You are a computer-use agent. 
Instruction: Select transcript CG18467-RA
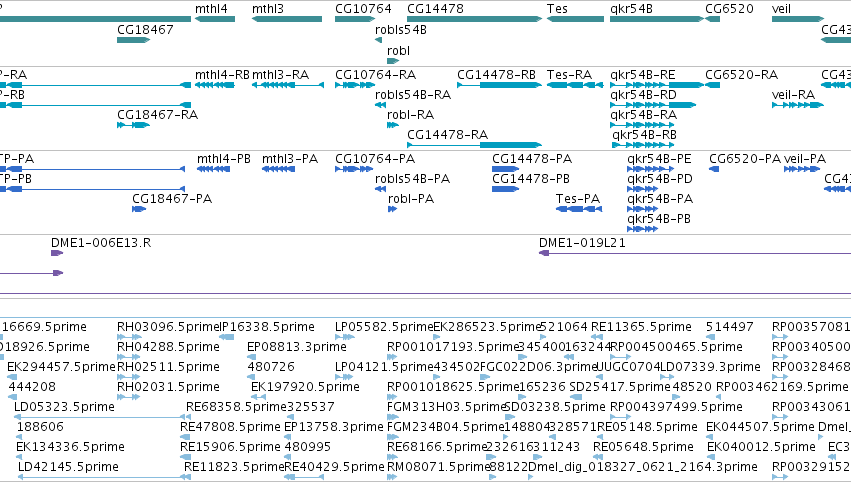(157, 115)
